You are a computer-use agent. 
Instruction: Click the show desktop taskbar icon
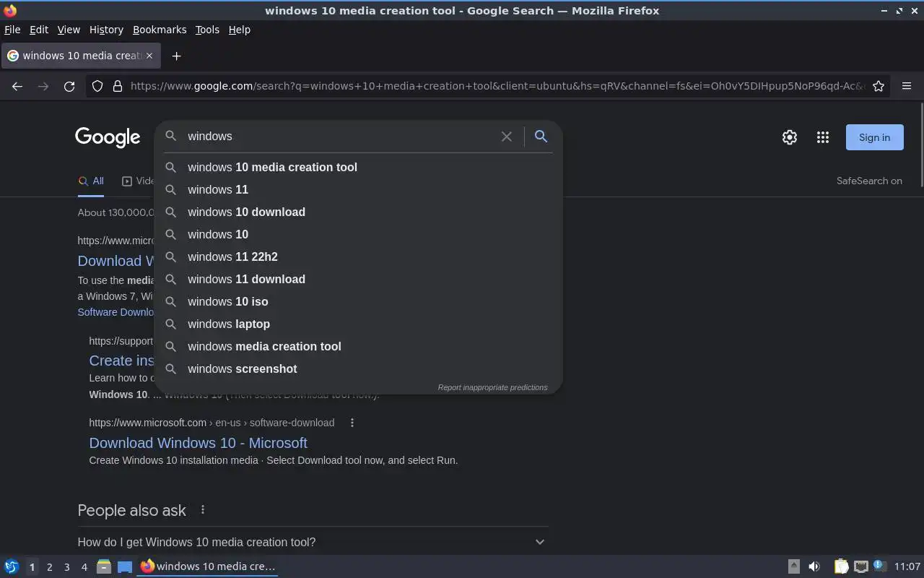125,566
